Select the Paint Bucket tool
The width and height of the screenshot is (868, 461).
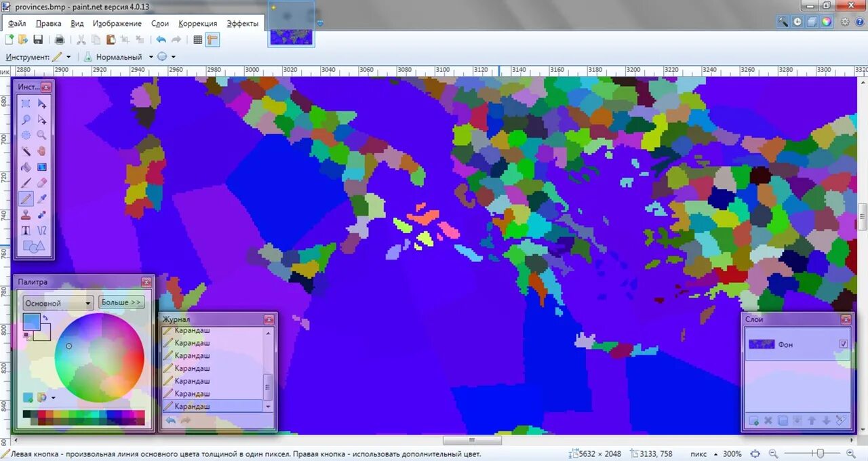(26, 167)
